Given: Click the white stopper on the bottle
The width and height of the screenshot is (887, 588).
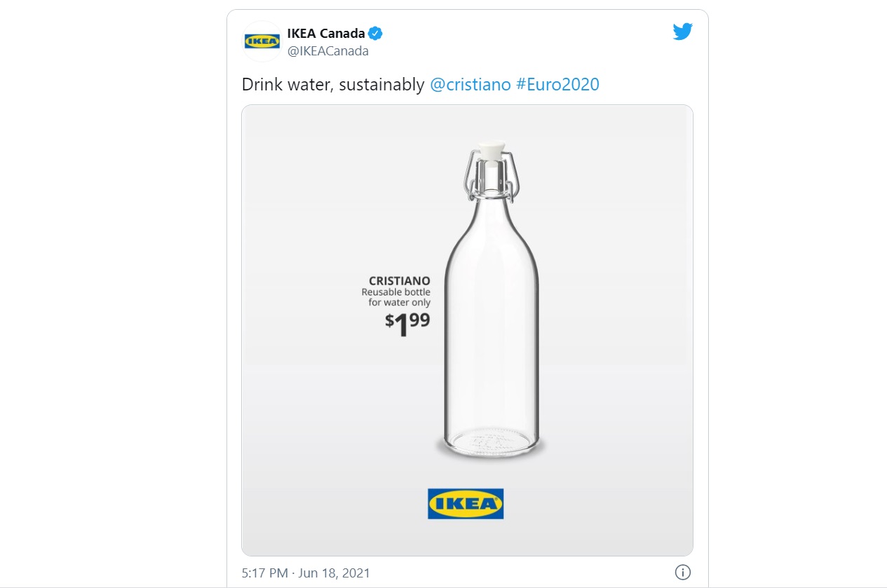Looking at the screenshot, I should (x=490, y=151).
